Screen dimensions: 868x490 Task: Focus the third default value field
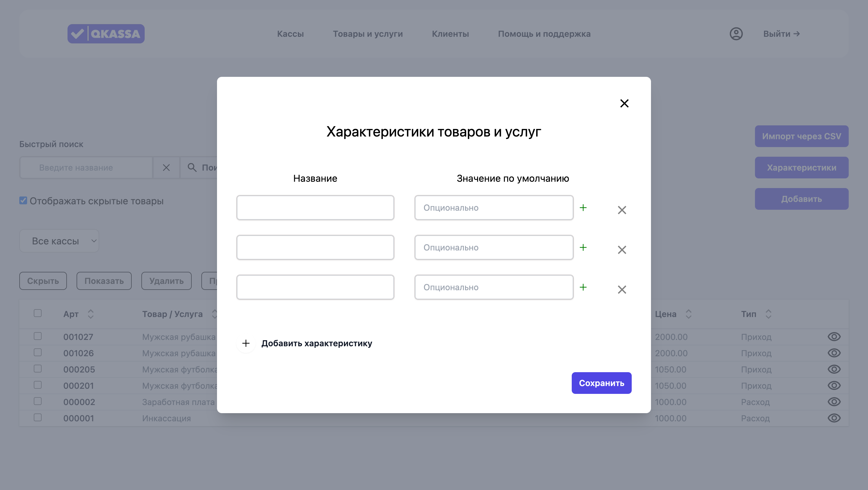click(494, 287)
